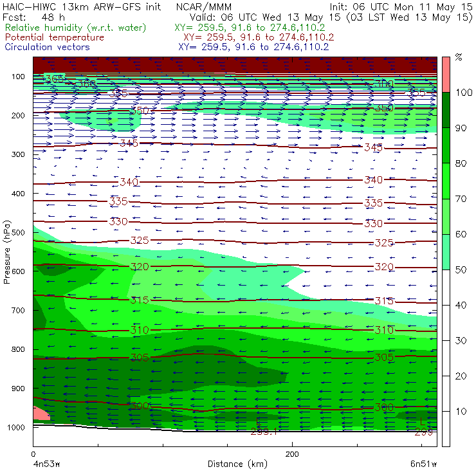Click the darkest green 90-100 colorbar swatch

tap(446, 110)
